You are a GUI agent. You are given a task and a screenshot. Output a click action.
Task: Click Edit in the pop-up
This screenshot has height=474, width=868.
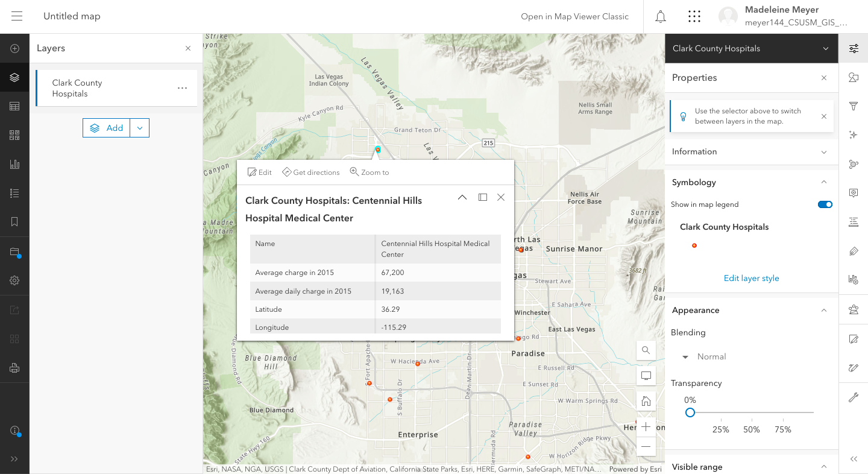click(x=260, y=172)
